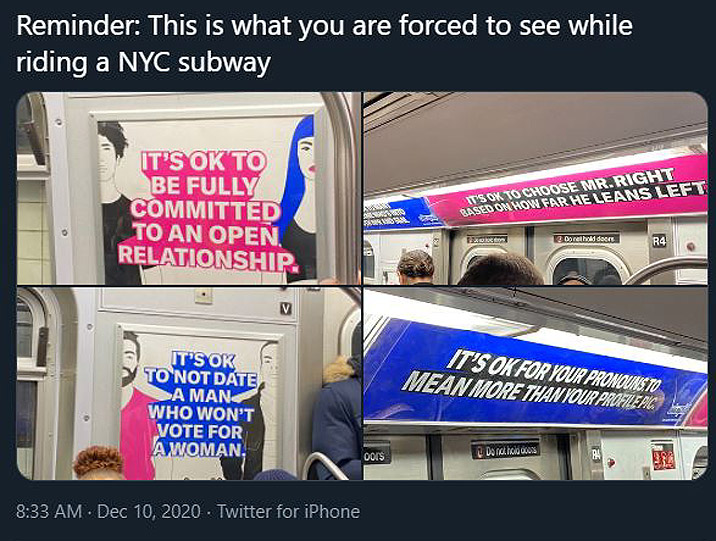Click the Twitter for iPhone source link
Image resolution: width=716 pixels, height=541 pixels.
click(x=288, y=511)
